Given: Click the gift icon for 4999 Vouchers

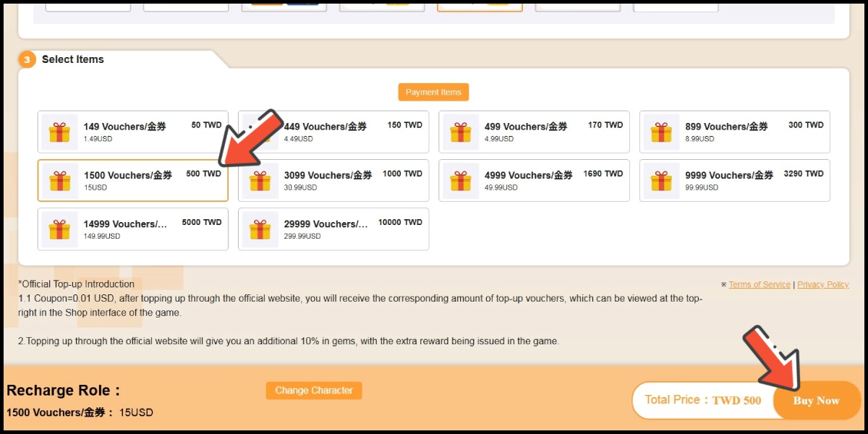Looking at the screenshot, I should coord(461,181).
